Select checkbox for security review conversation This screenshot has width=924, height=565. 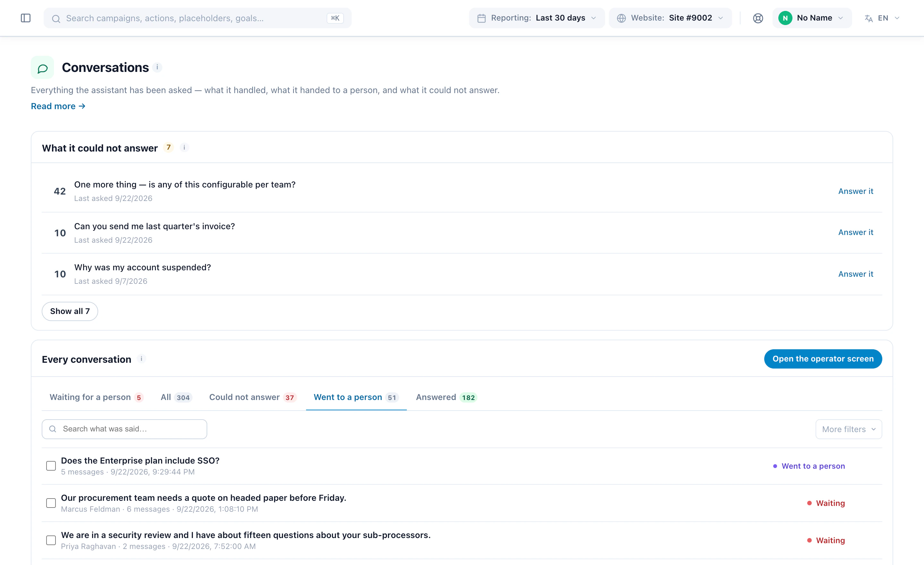pyautogui.click(x=51, y=540)
